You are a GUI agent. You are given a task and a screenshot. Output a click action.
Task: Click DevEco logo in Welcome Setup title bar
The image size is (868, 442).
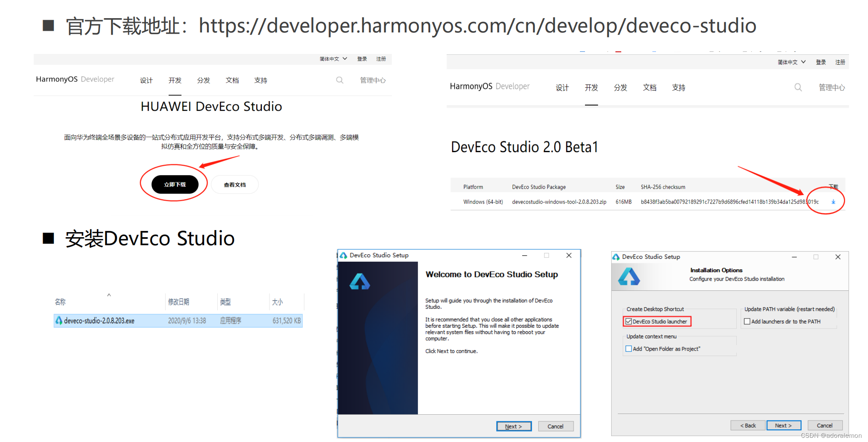(343, 255)
